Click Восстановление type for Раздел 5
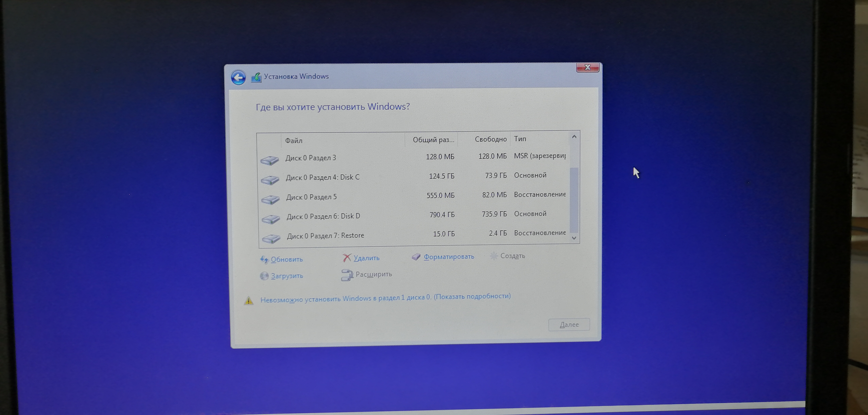 [x=540, y=194]
